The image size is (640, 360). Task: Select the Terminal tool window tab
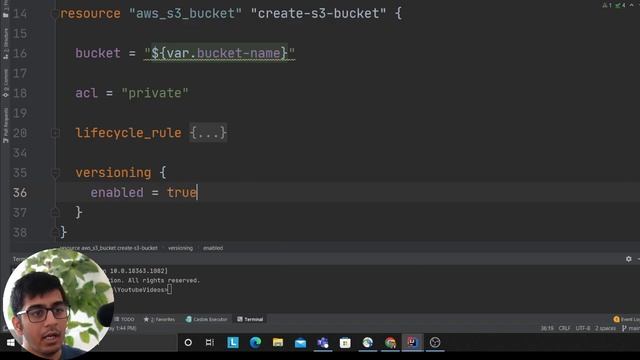click(250, 319)
